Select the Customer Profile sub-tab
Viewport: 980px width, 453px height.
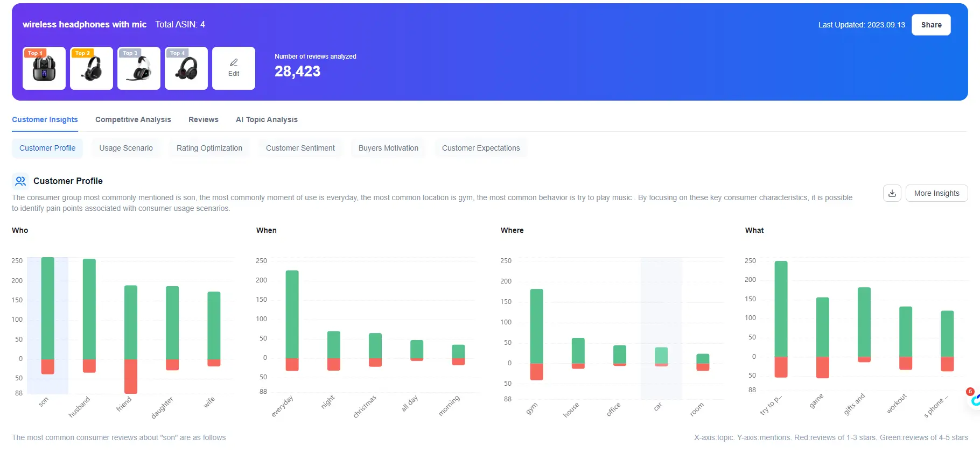[47, 148]
